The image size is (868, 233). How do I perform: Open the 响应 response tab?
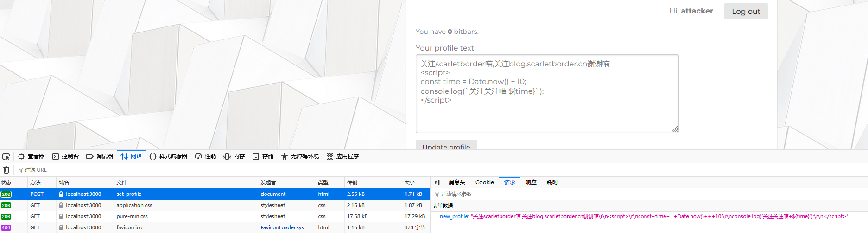point(531,182)
